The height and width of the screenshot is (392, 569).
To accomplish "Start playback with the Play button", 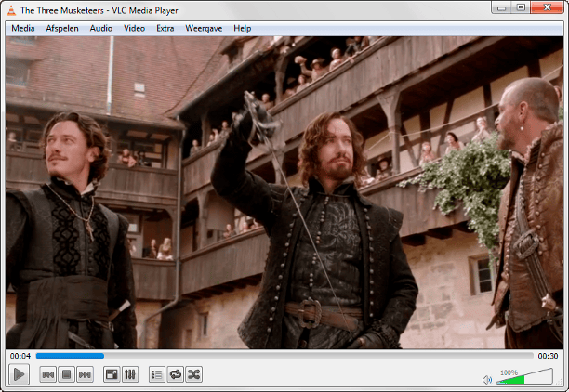I will click(19, 373).
